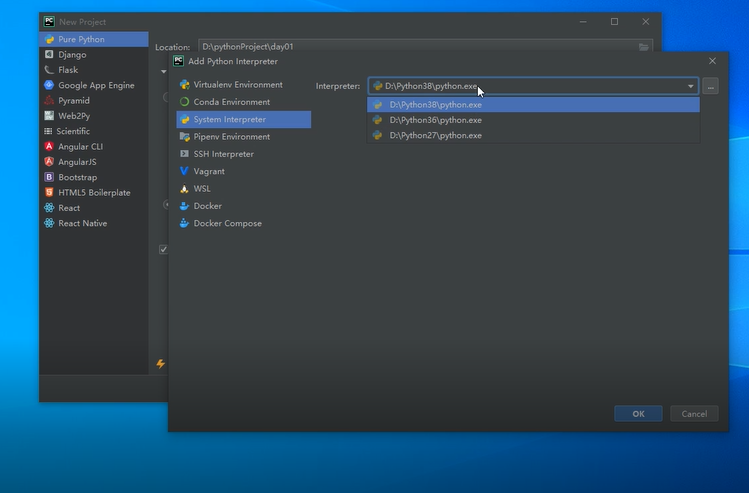
Task: Collapse the interpreter section triangle in New Project
Action: (x=164, y=71)
